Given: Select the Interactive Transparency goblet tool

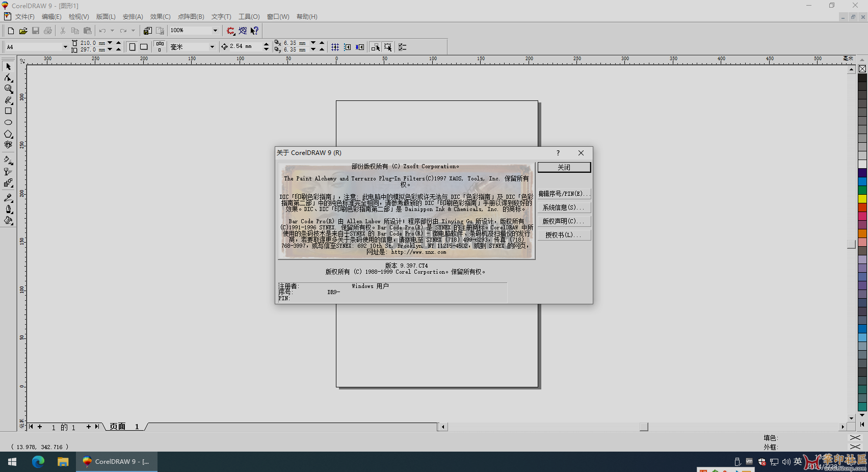Looking at the screenshot, I should click(8, 171).
